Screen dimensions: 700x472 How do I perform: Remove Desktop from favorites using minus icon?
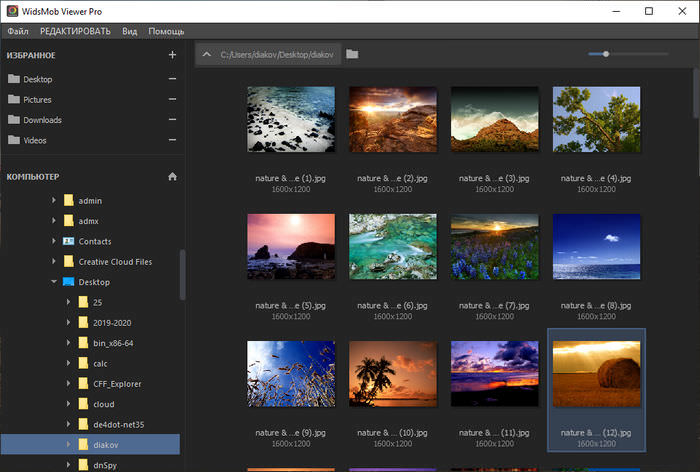[x=172, y=79]
